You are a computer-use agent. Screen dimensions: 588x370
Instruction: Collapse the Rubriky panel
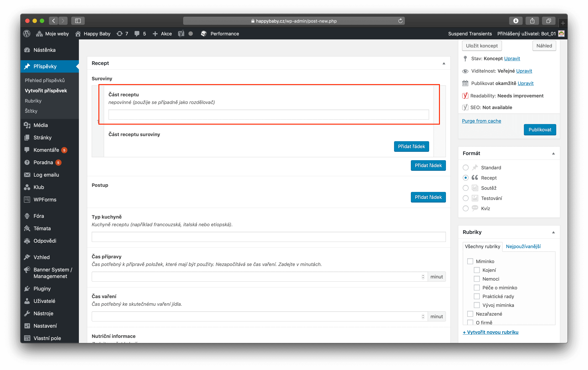point(553,232)
